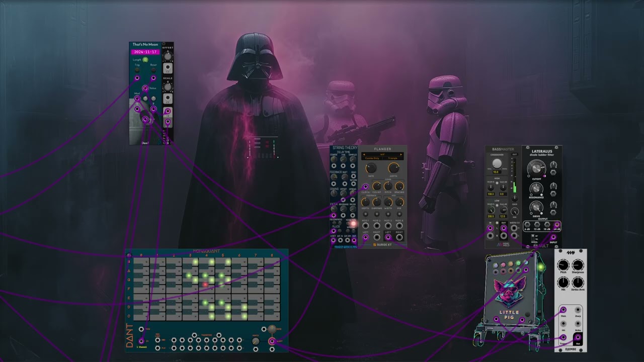Click the Offset knob on the Offset module
Screen dimensions: 644x362
(168, 56)
